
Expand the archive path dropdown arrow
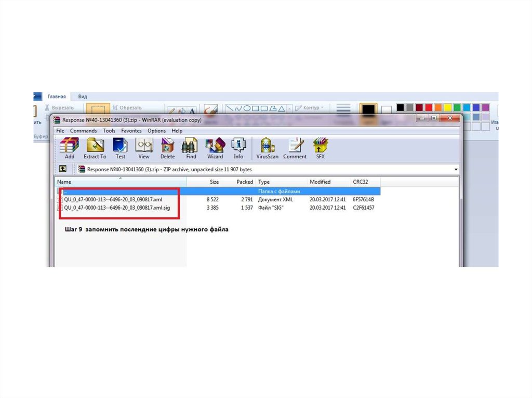click(x=456, y=170)
